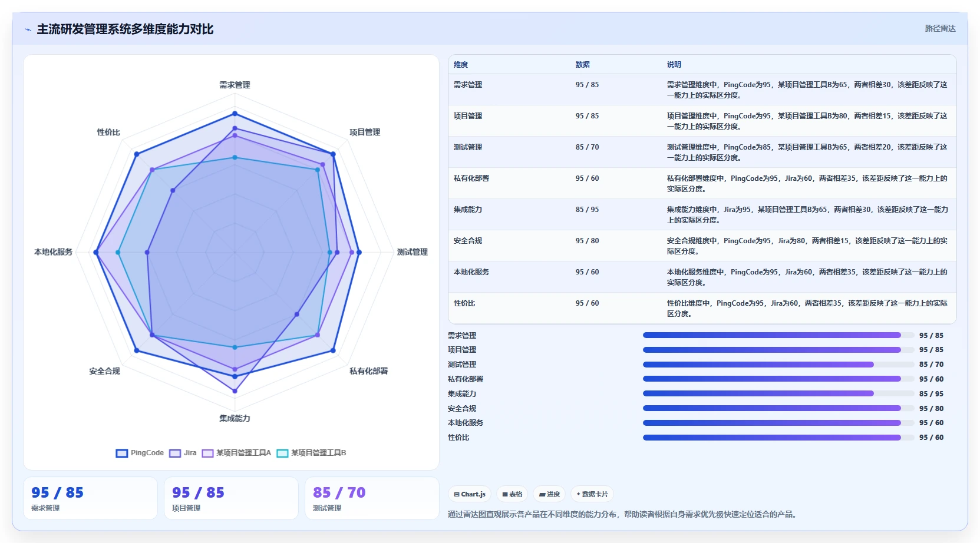Click the PingCode data point on 测试管理 axis

358,252
